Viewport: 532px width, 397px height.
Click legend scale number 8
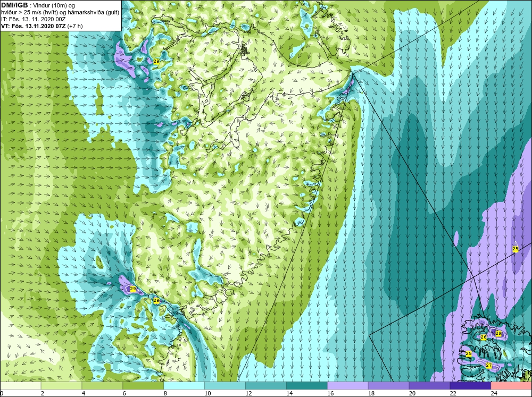(165, 393)
